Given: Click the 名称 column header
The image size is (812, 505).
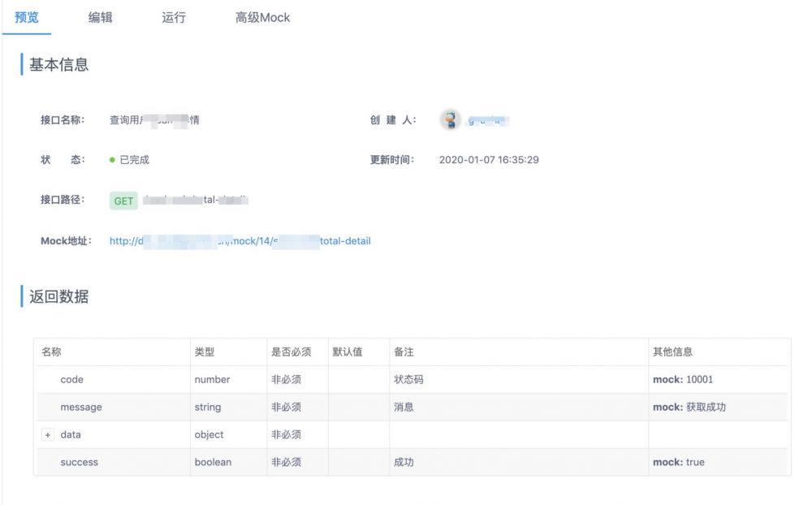Looking at the screenshot, I should (x=50, y=352).
